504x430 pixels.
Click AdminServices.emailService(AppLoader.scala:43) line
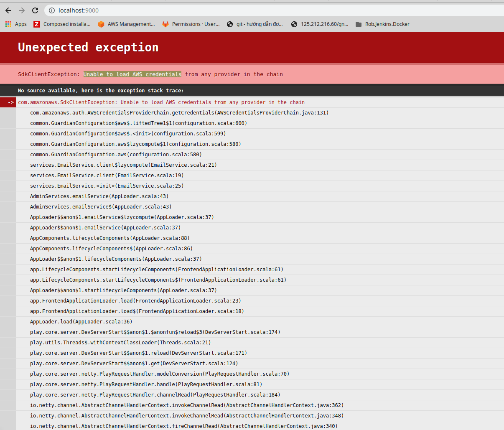(x=99, y=196)
